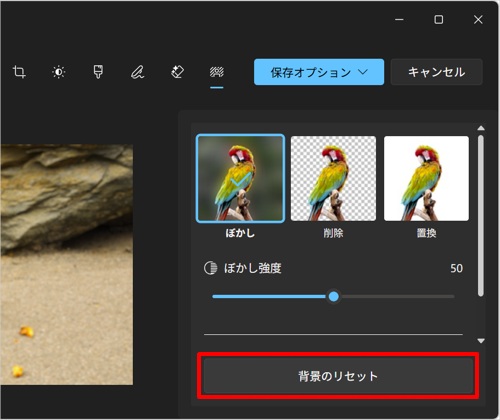Open the brightness adjustment tool
The width and height of the screenshot is (500, 420).
coord(59,72)
